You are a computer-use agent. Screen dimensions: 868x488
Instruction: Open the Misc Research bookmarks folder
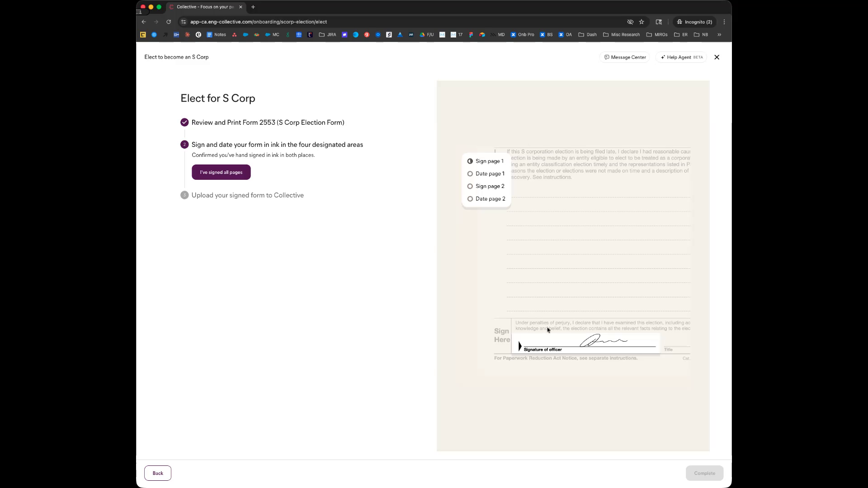(x=622, y=34)
